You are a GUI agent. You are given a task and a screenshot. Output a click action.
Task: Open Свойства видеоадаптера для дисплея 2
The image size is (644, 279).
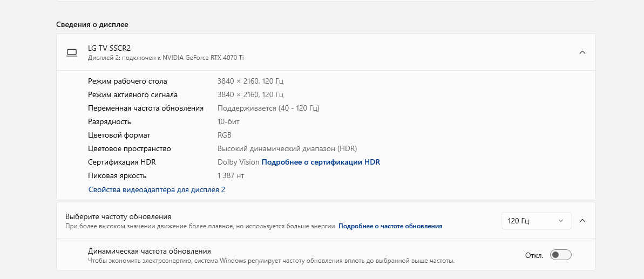point(157,189)
